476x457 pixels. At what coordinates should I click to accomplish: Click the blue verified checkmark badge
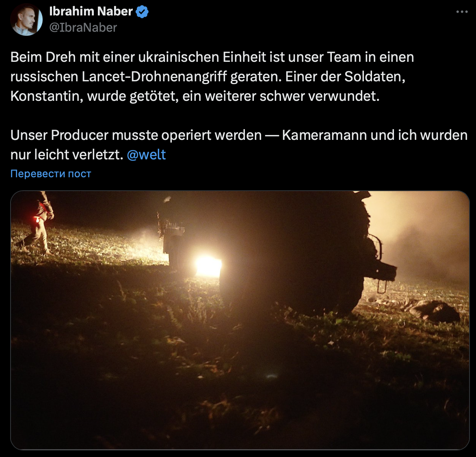[142, 11]
